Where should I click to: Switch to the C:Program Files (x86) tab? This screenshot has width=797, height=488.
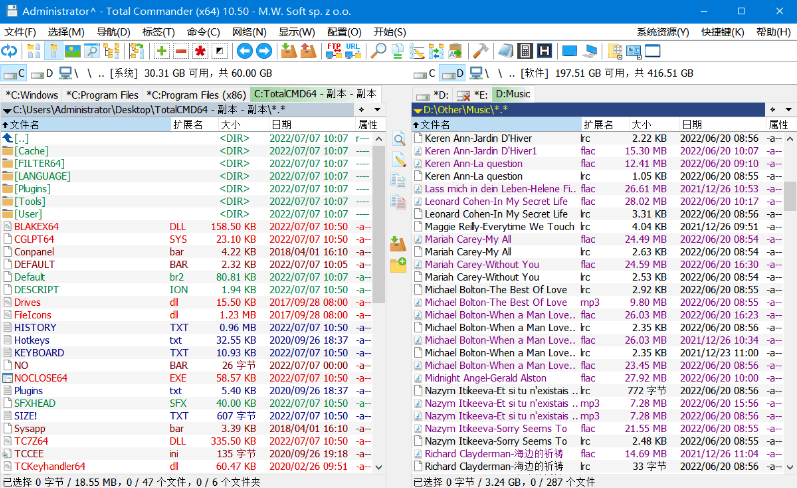196,94
